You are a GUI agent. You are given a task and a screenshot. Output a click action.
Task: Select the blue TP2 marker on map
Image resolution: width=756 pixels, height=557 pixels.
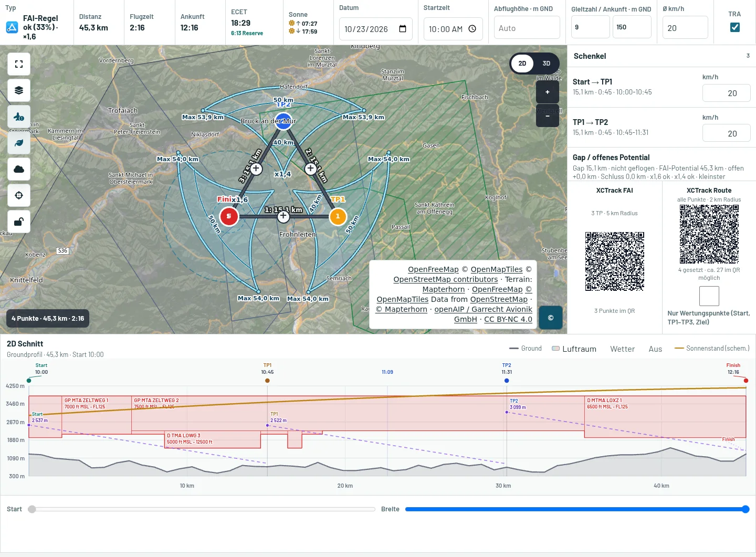(283, 121)
